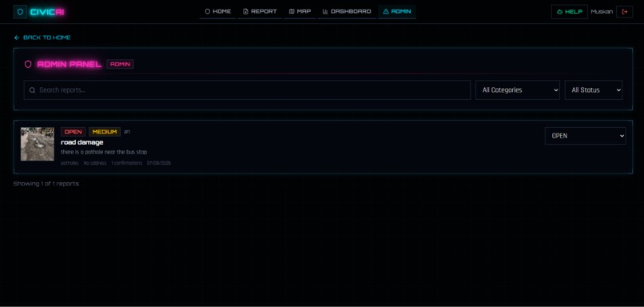Click the Admin Panel heading
The height and width of the screenshot is (307, 644).
(69, 64)
